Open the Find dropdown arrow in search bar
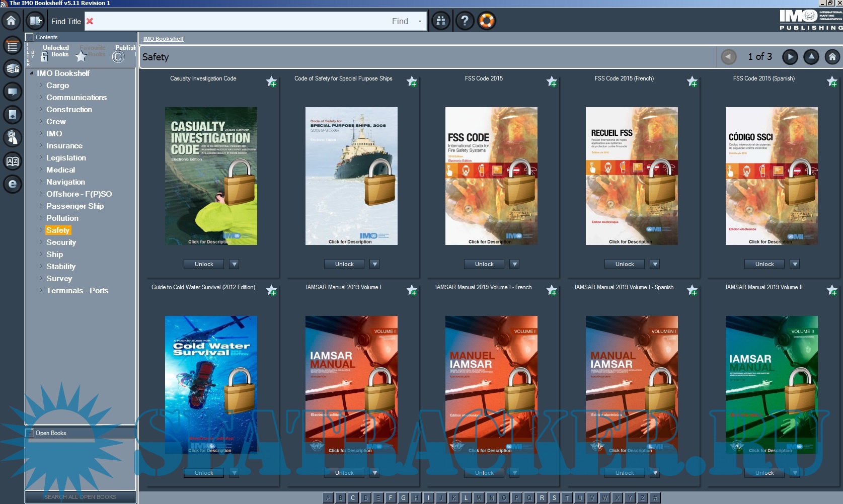Viewport: 843px width, 504px height. (420, 22)
